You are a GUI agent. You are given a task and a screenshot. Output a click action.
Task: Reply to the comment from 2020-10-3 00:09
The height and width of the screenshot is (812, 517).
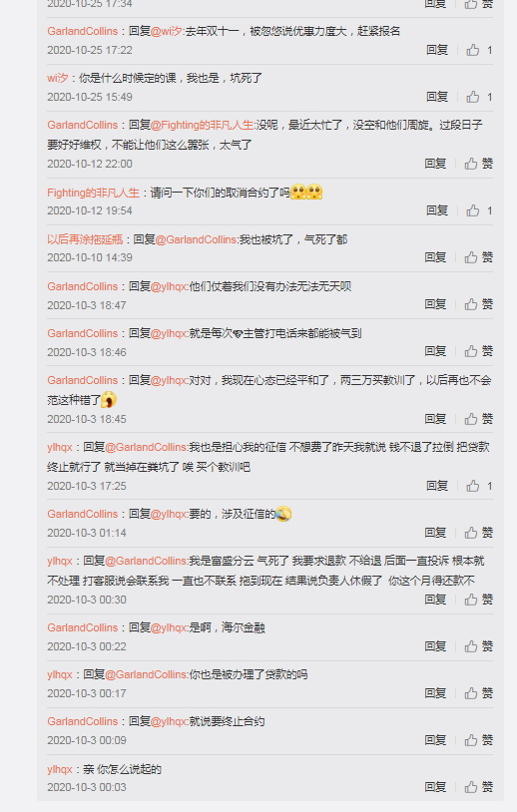tap(435, 740)
